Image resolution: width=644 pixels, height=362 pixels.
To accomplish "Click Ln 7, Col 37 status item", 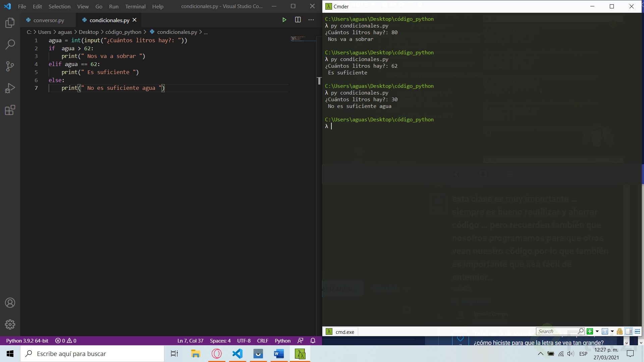I will (x=190, y=341).
